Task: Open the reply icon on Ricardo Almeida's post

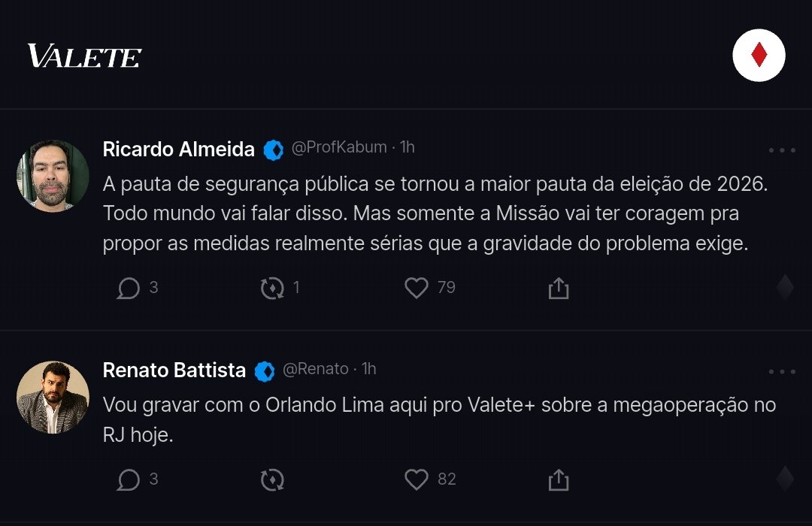Action: (x=129, y=288)
